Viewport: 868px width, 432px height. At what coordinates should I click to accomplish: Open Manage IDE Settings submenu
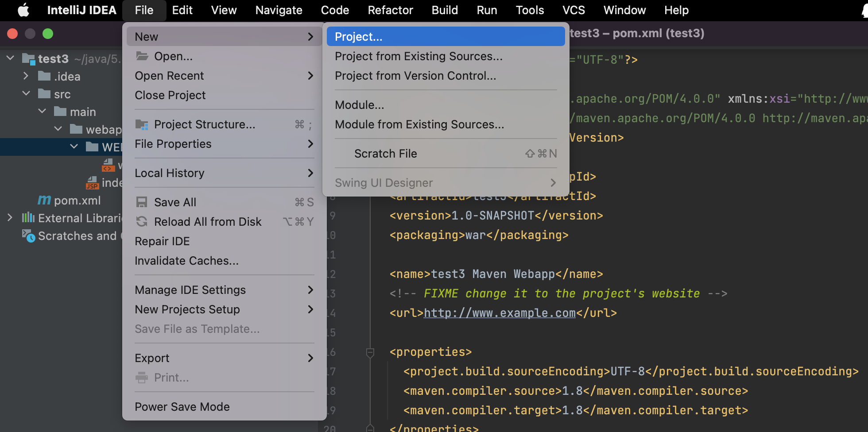(x=224, y=290)
